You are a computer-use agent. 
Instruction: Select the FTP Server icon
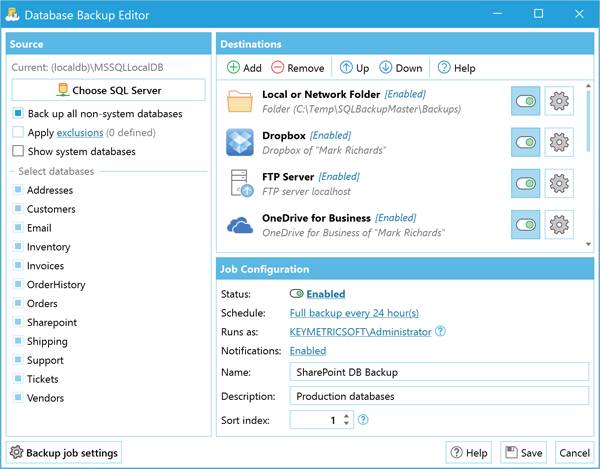242,183
